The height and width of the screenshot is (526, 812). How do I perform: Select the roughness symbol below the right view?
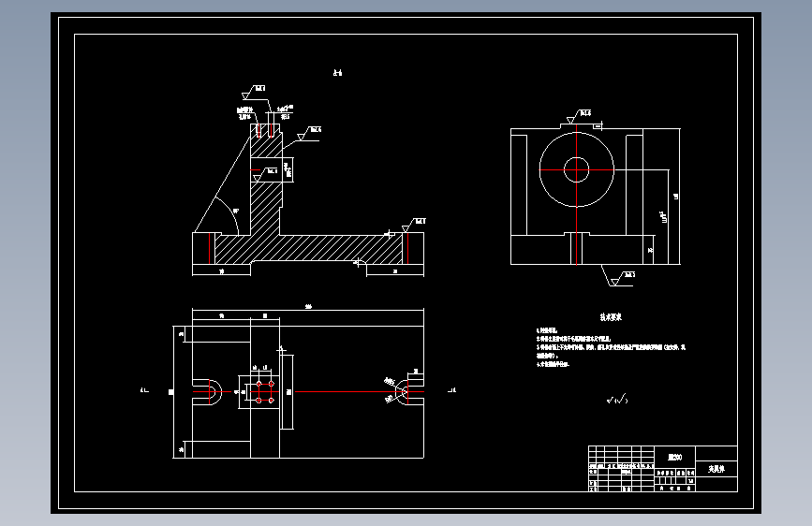coord(620,278)
